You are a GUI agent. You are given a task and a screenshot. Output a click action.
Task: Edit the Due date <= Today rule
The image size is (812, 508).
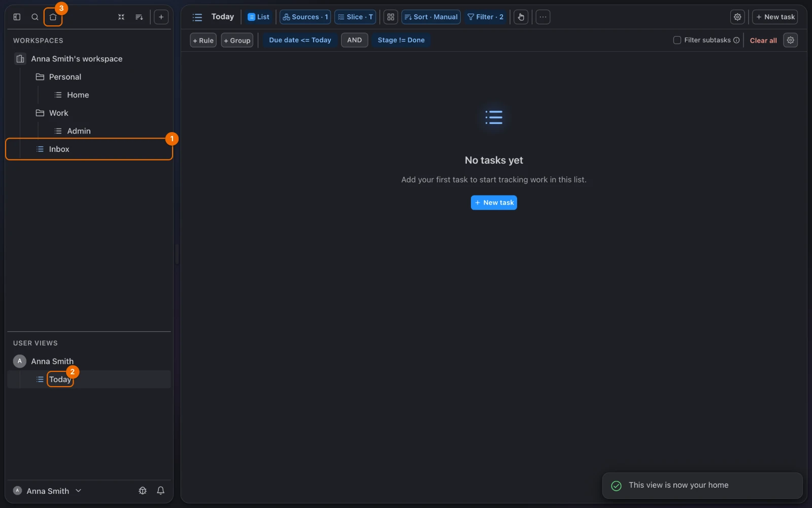(300, 40)
